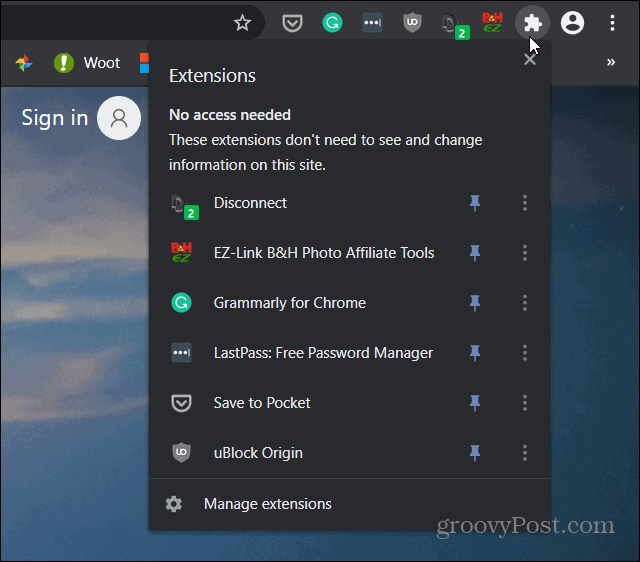Click the Sign in link
Viewport: 640px width, 562px height.
[x=55, y=118]
